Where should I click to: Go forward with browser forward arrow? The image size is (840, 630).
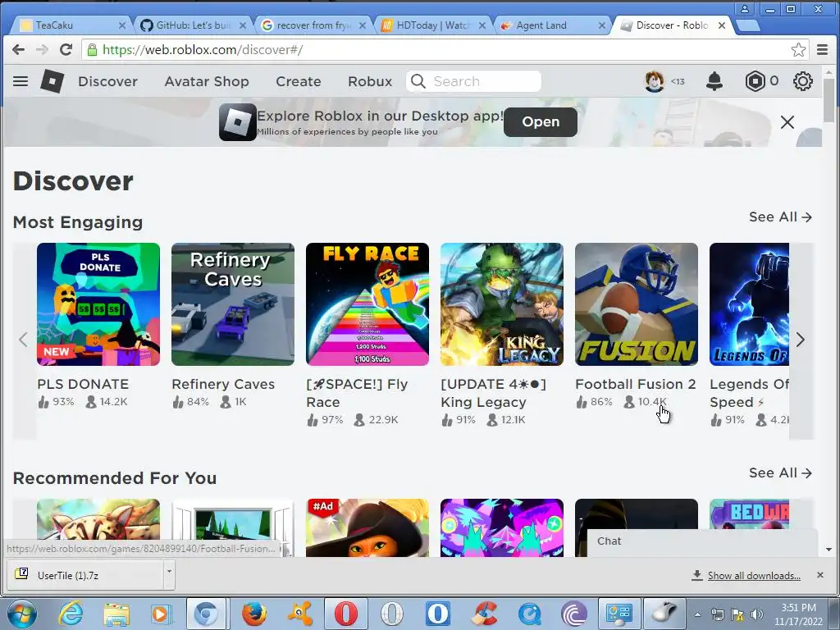coord(42,50)
